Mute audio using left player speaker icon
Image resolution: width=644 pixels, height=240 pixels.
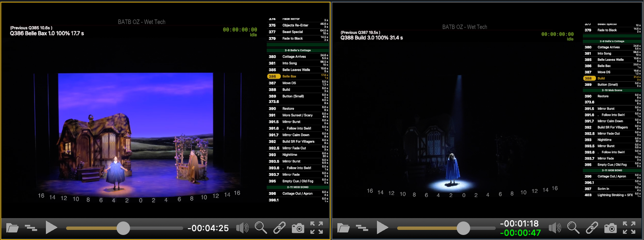242,228
